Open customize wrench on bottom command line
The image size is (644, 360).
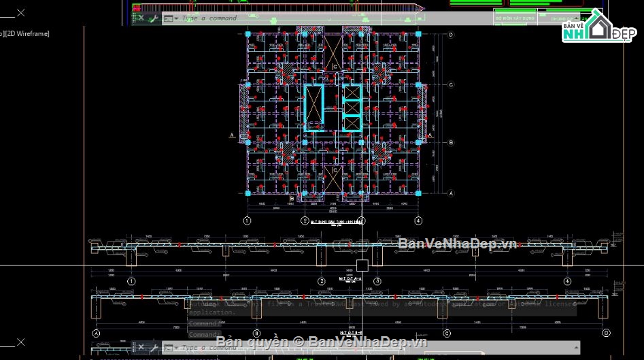point(153,348)
